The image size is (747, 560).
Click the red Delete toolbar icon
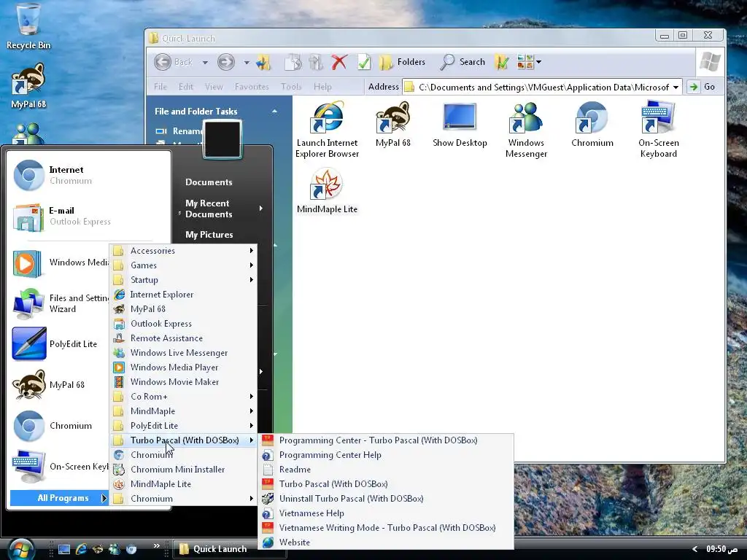tap(339, 62)
